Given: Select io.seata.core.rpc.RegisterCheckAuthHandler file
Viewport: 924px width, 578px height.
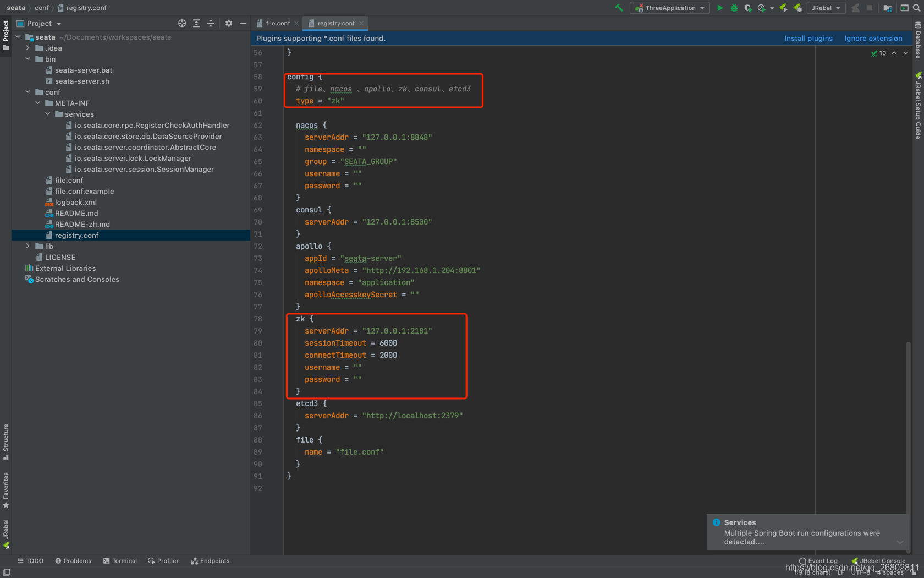Looking at the screenshot, I should [152, 125].
